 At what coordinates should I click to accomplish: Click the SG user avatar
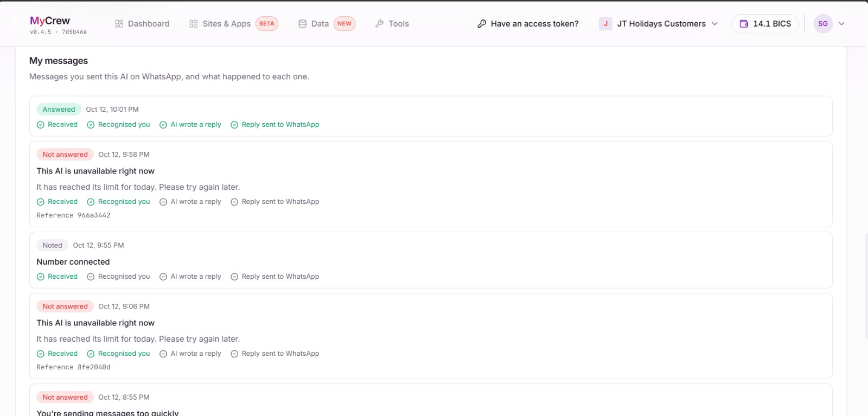823,24
